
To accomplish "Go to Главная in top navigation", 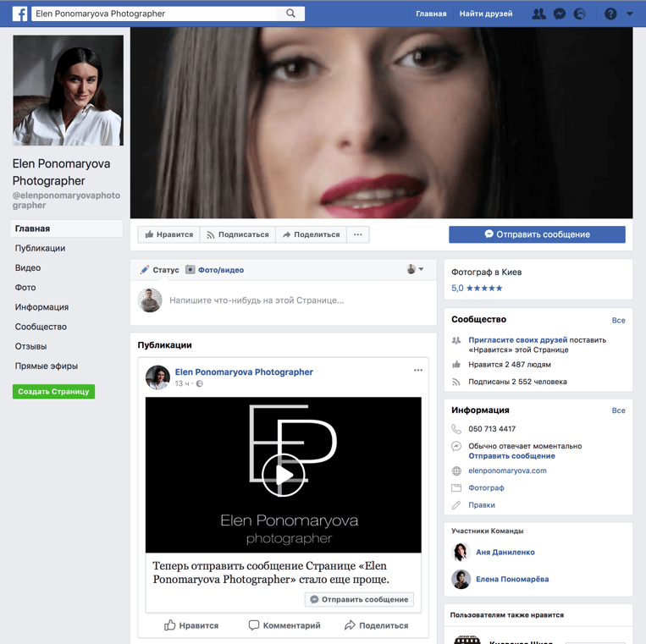I will (x=431, y=14).
